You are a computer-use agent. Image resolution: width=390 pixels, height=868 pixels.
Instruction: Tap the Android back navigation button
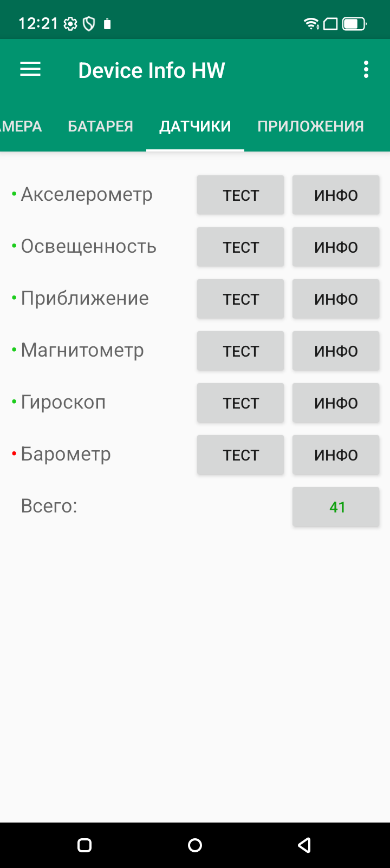(304, 845)
